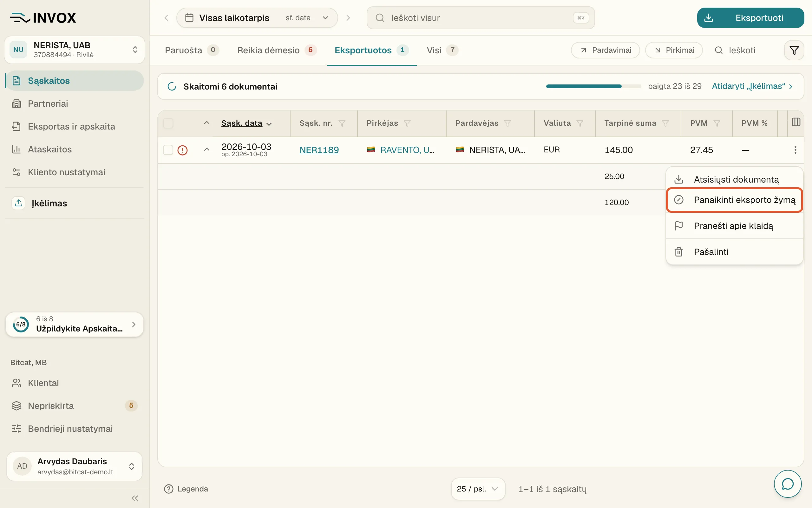Choose Panaikinti eksporto žymą

point(735,200)
